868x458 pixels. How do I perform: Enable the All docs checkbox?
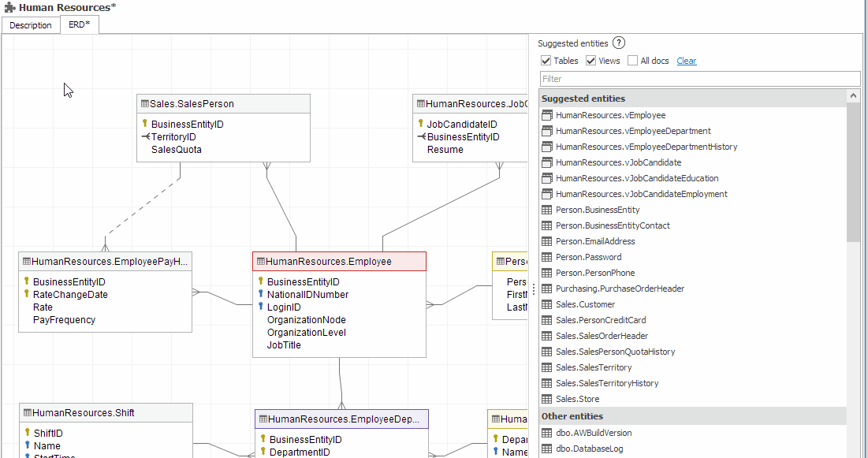pos(632,61)
